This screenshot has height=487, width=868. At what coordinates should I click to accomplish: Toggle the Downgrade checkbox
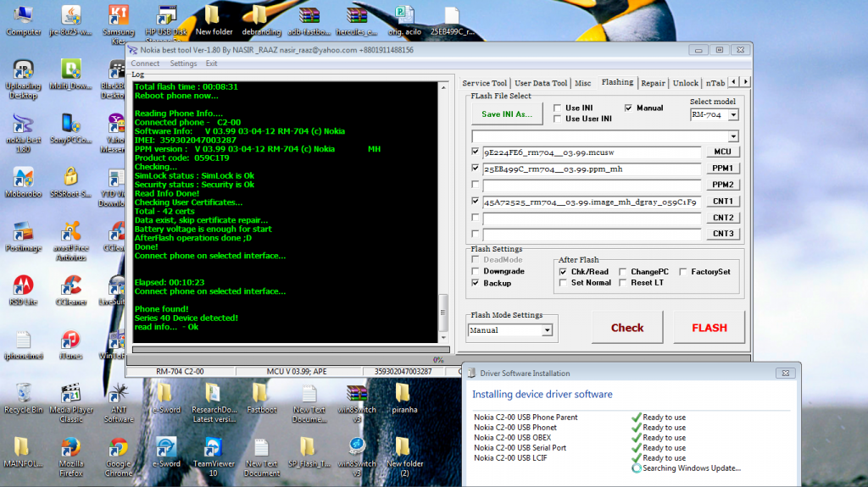pyautogui.click(x=476, y=271)
